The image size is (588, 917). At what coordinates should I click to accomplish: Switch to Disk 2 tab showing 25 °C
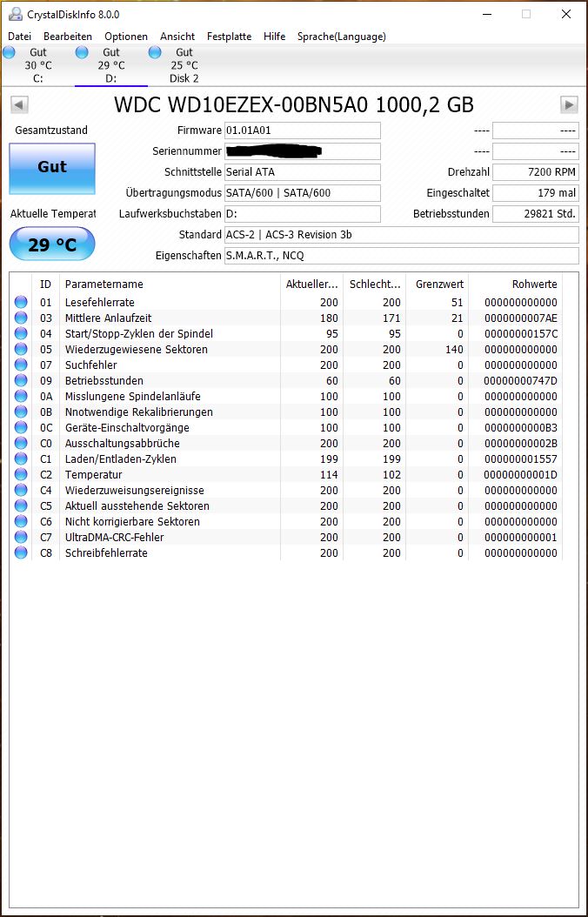point(184,65)
